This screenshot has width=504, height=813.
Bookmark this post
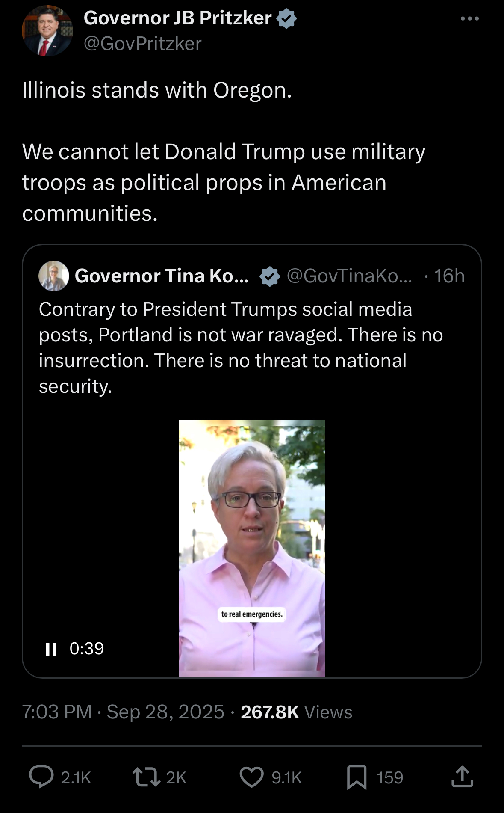click(x=357, y=777)
